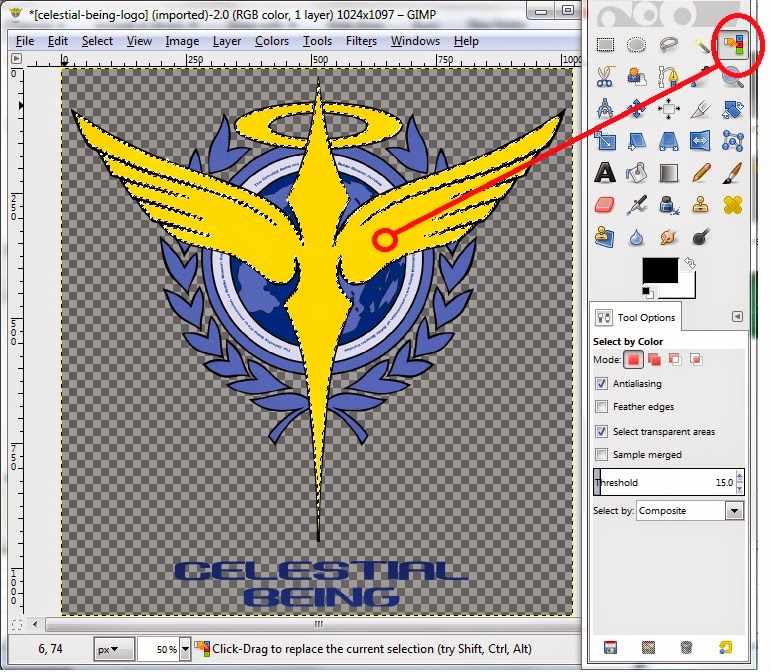Viewport: 771px width, 672px height.
Task: Select the Shear tool
Action: pyautogui.click(x=636, y=141)
